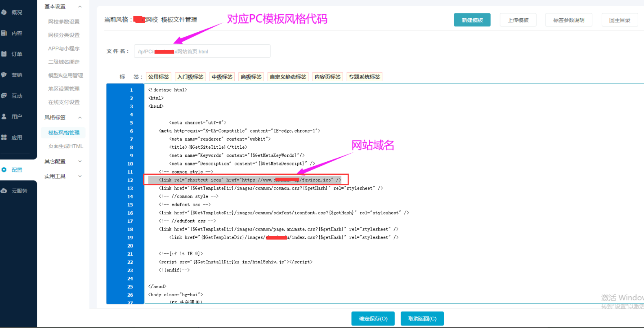Collapse the 基本设置 section

pos(80,7)
